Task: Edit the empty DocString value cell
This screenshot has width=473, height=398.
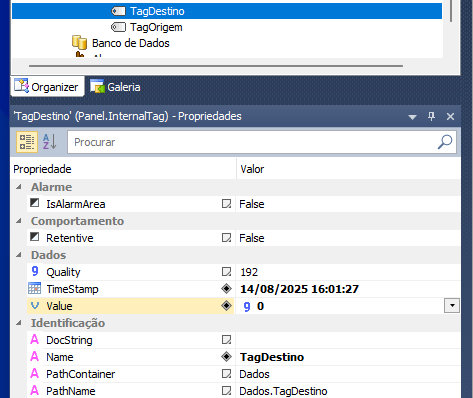Action: pyautogui.click(x=348, y=340)
